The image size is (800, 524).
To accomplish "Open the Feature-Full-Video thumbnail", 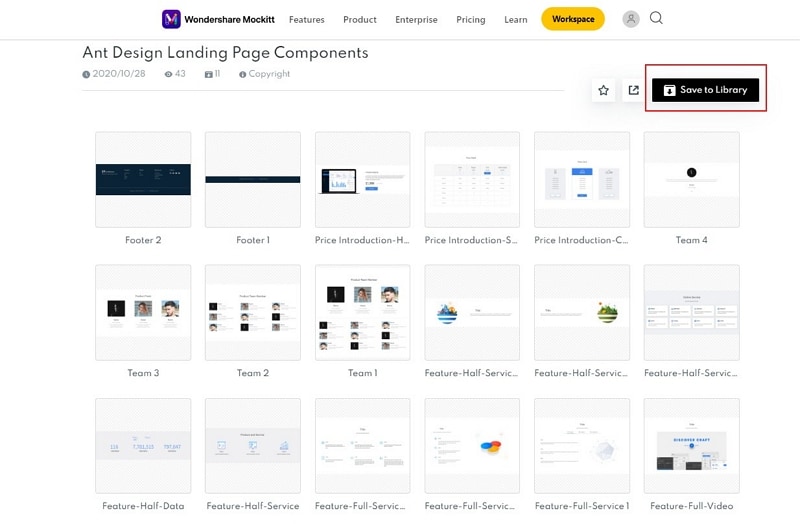I will click(x=692, y=446).
